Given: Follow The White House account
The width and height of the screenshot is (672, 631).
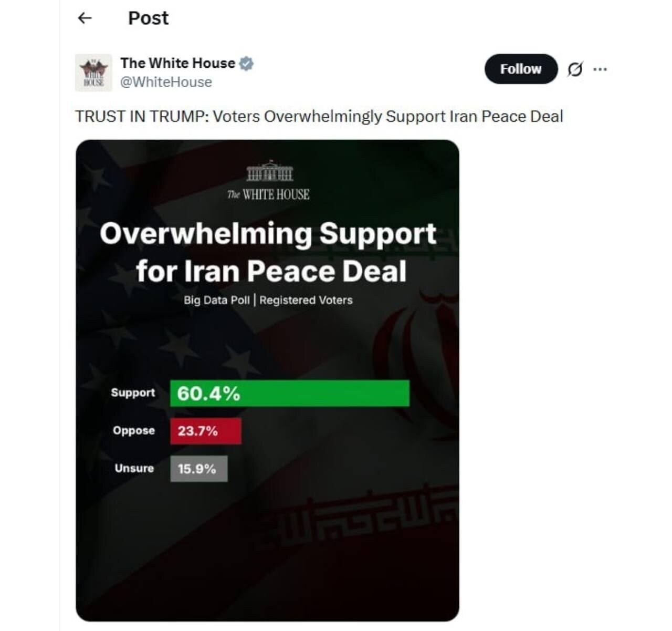Looking at the screenshot, I should click(521, 69).
